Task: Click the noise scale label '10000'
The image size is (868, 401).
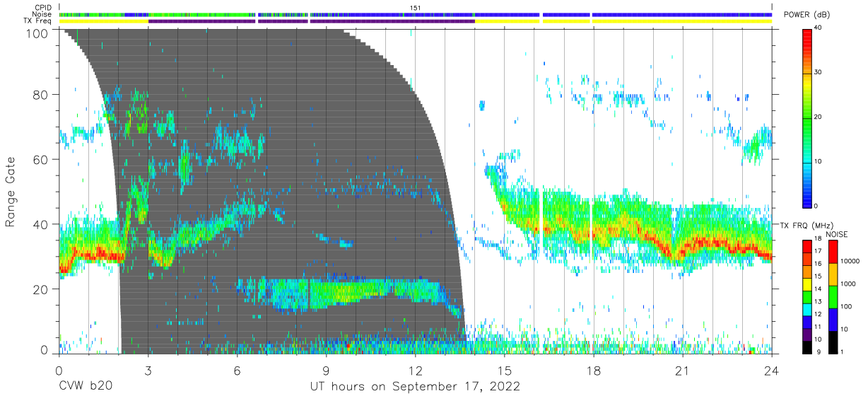Action: coord(850,261)
